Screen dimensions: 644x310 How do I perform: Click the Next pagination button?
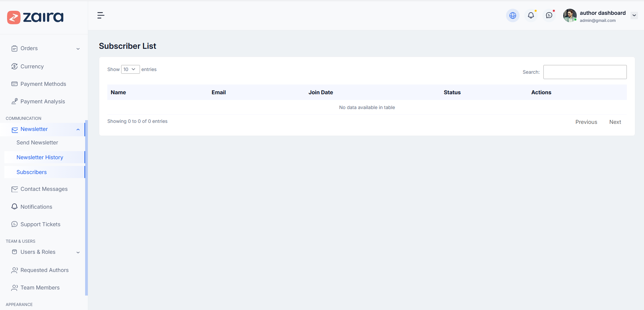(615, 122)
